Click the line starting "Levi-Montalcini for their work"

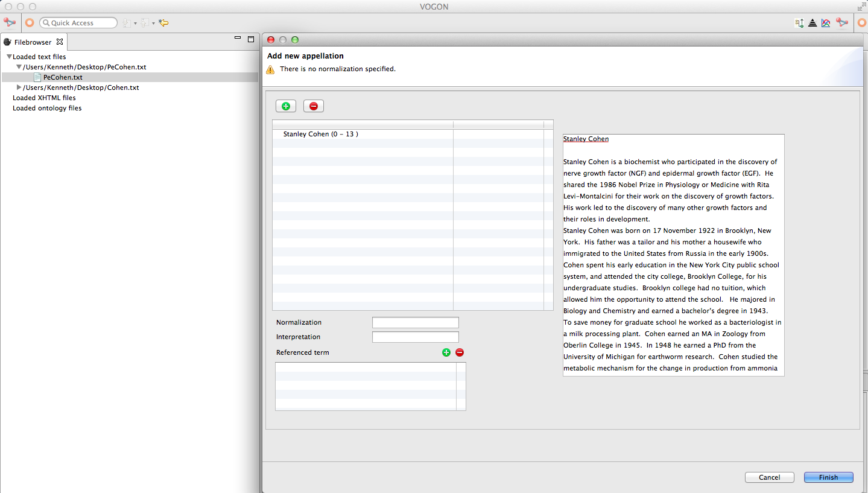coord(668,196)
